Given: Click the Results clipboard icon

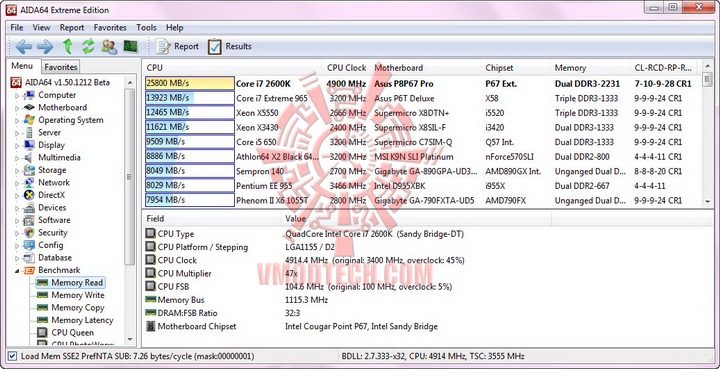Looking at the screenshot, I should [214, 46].
